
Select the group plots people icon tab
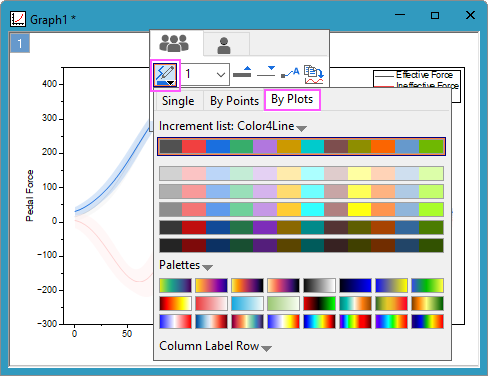tap(174, 44)
